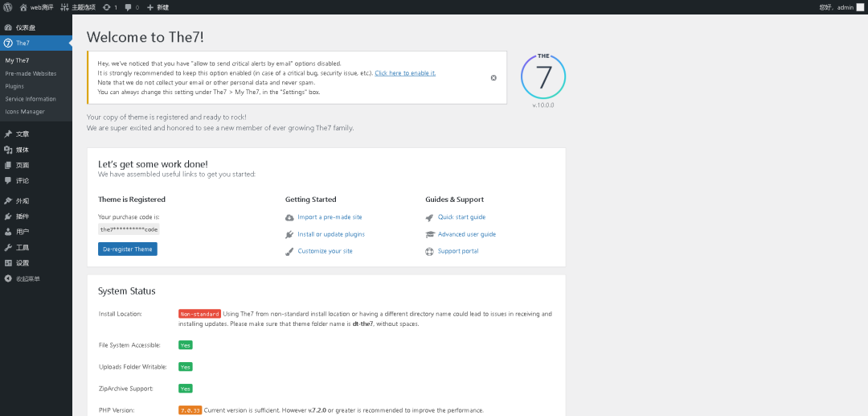This screenshot has height=416, width=868.
Task: Open Service Information submenu
Action: [x=31, y=99]
